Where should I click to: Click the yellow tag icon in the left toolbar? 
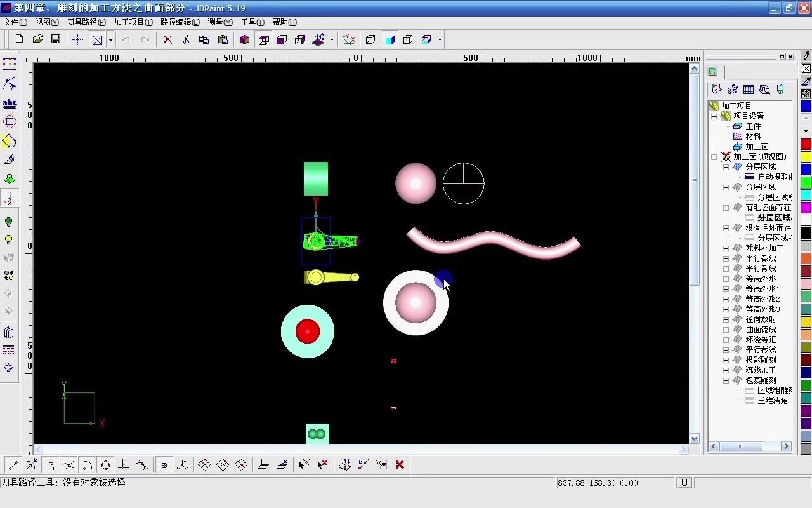click(10, 141)
